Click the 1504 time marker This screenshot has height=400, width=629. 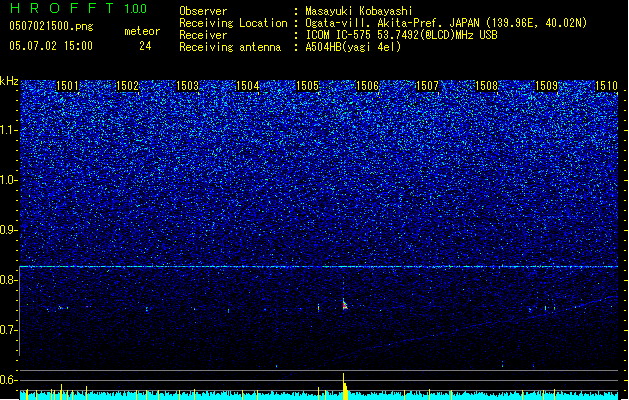point(248,86)
